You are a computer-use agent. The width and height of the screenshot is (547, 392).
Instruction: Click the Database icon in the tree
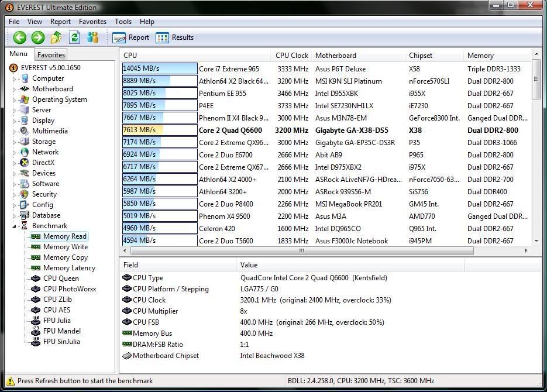(x=25, y=215)
